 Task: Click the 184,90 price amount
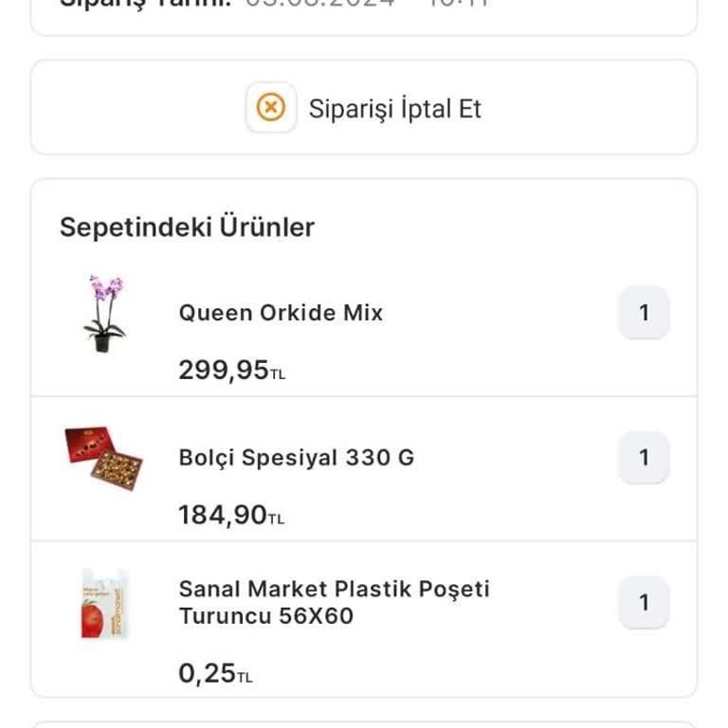[x=223, y=516]
